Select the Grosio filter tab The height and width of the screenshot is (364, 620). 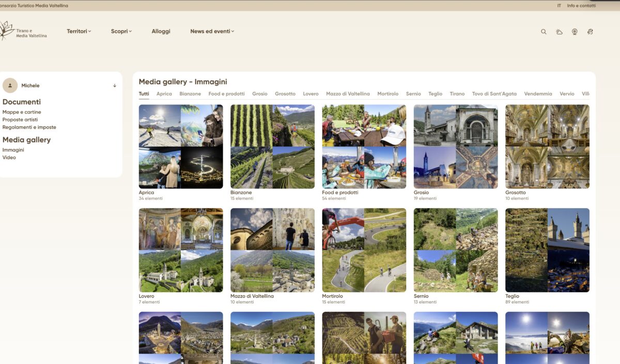click(x=260, y=94)
